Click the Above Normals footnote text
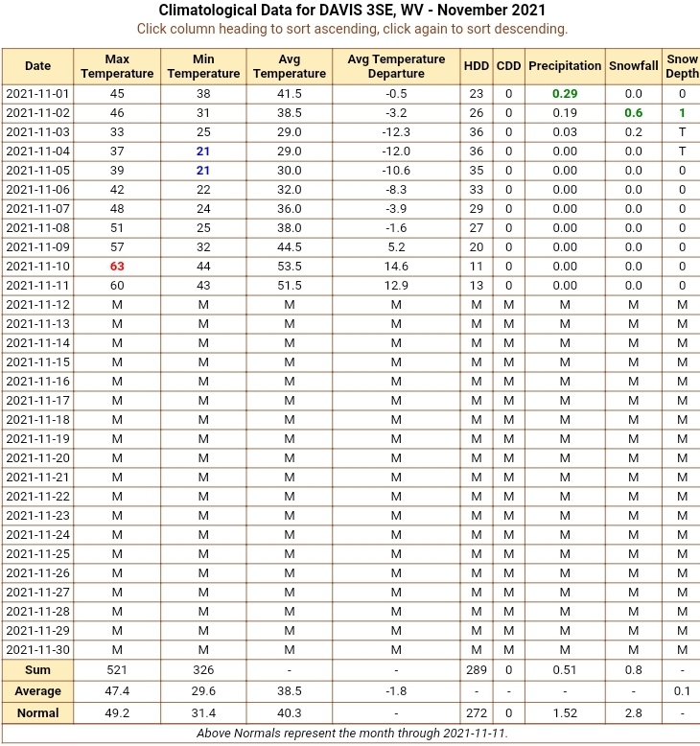This screenshot has width=700, height=746. [352, 734]
